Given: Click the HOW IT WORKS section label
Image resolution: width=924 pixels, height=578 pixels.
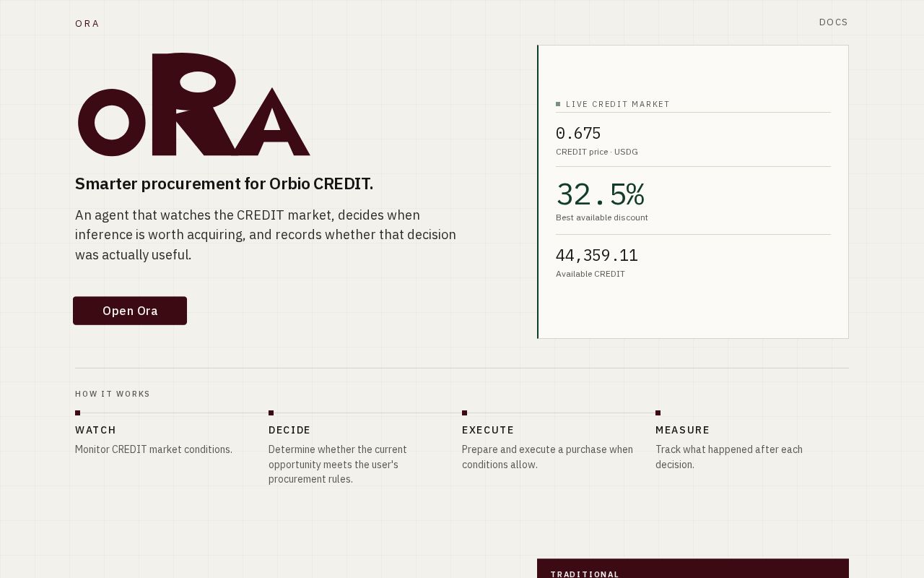Looking at the screenshot, I should (113, 394).
